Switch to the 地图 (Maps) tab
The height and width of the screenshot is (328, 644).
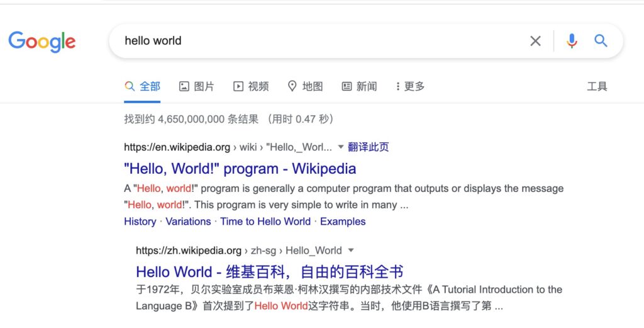pyautogui.click(x=305, y=86)
